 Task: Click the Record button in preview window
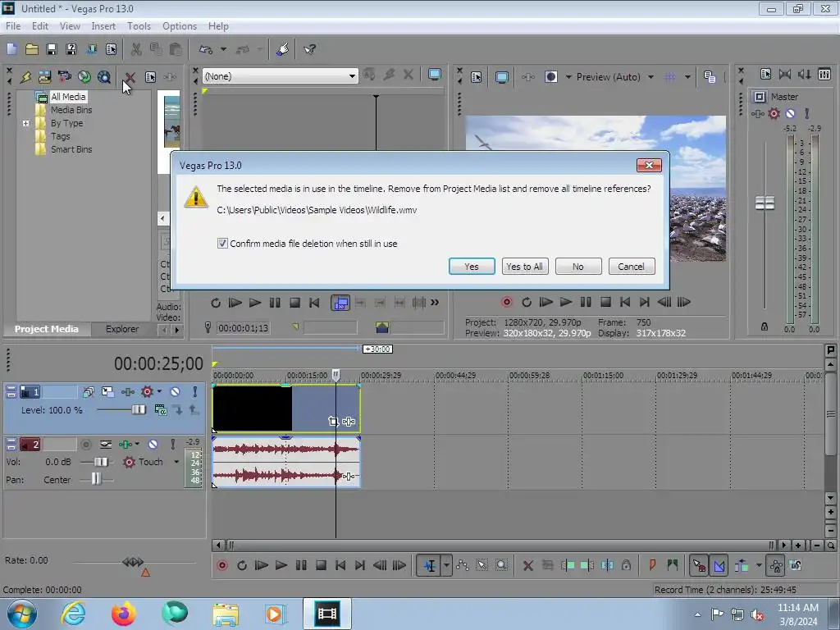click(x=507, y=302)
